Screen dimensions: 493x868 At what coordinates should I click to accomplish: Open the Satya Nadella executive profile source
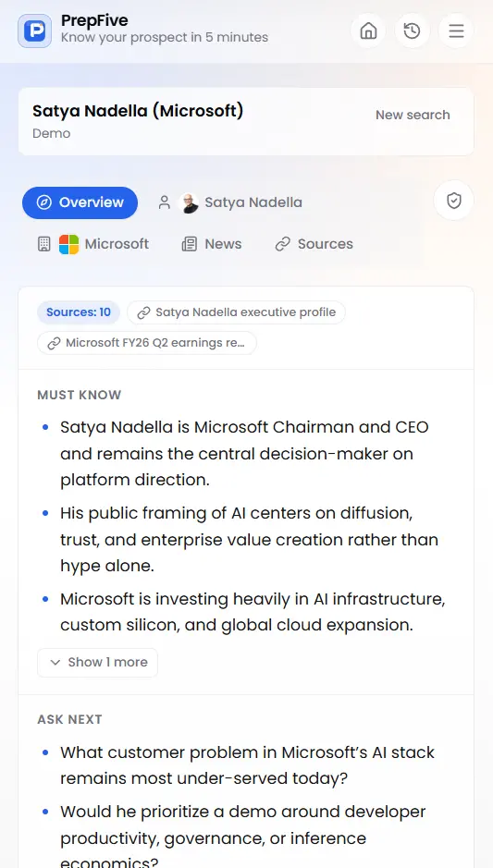tap(236, 312)
